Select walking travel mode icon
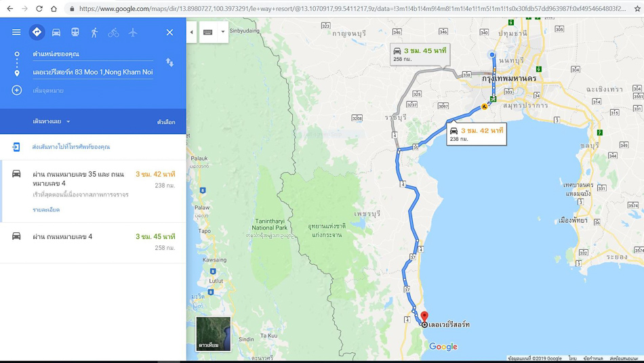The width and height of the screenshot is (644, 363). pyautogui.click(x=94, y=33)
